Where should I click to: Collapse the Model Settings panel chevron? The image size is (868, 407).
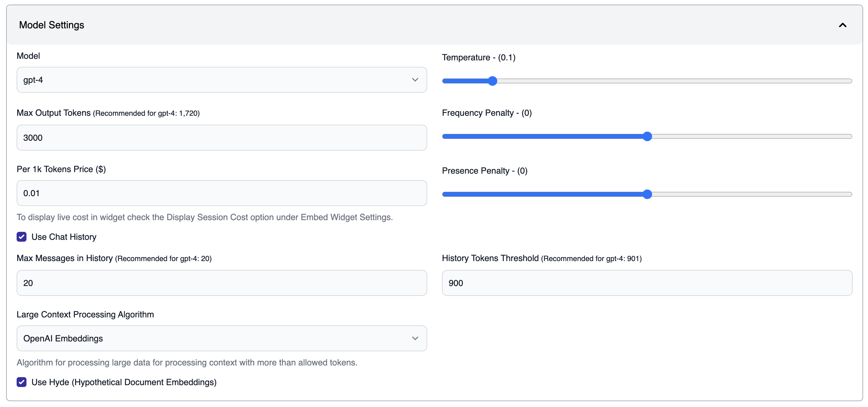(x=842, y=25)
